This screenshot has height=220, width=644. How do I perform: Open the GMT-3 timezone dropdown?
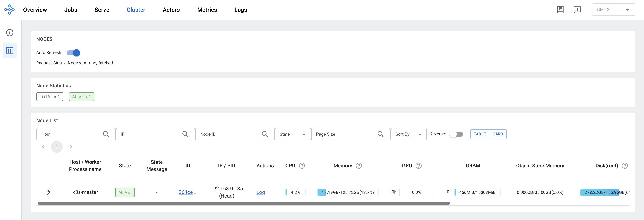point(613,10)
